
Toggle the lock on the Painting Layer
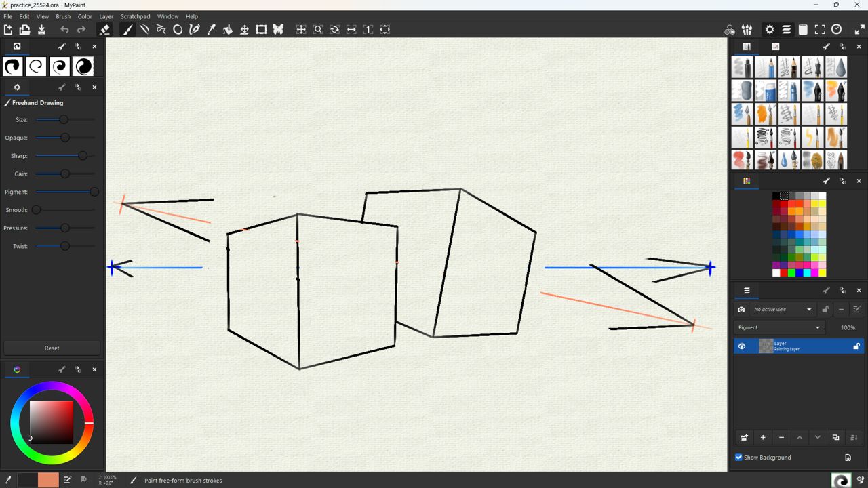(x=856, y=346)
